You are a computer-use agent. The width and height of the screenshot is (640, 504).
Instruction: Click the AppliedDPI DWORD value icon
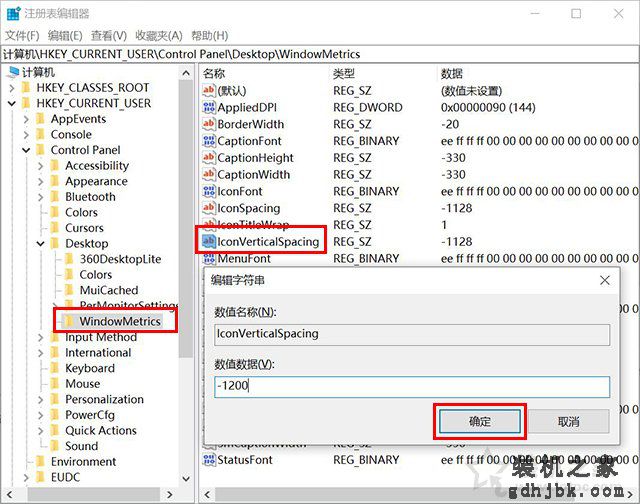point(209,107)
